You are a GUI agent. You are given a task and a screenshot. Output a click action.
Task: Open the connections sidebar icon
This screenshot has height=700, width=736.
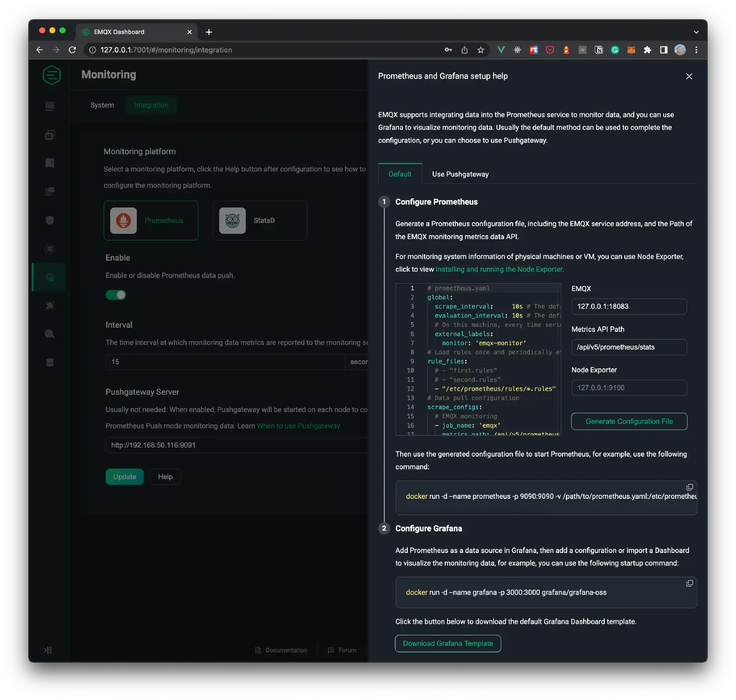click(49, 135)
